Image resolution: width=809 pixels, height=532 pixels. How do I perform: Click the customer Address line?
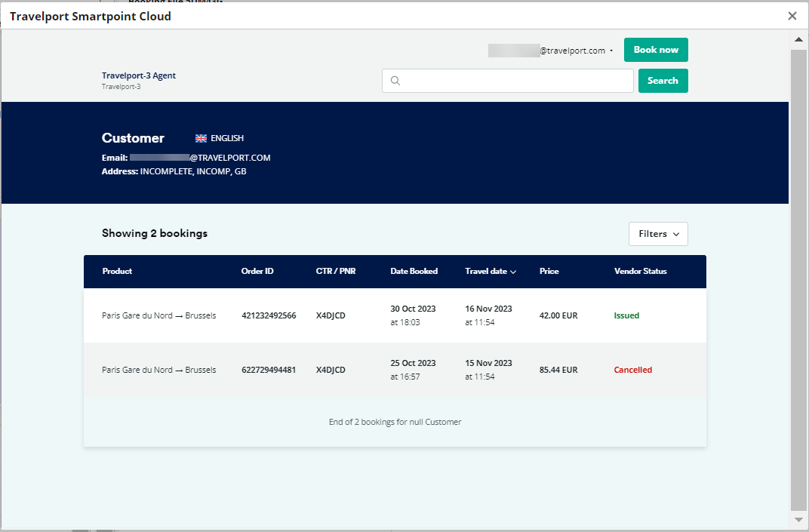(x=174, y=171)
